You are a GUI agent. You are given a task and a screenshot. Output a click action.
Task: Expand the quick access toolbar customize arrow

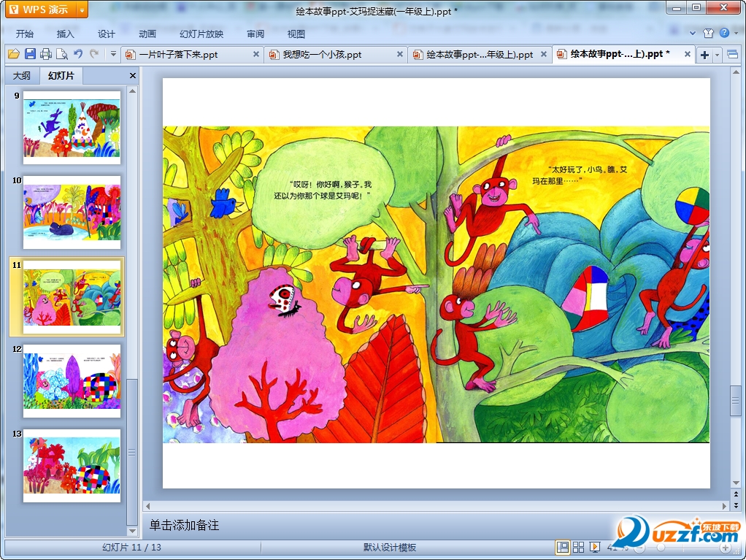[x=113, y=54]
